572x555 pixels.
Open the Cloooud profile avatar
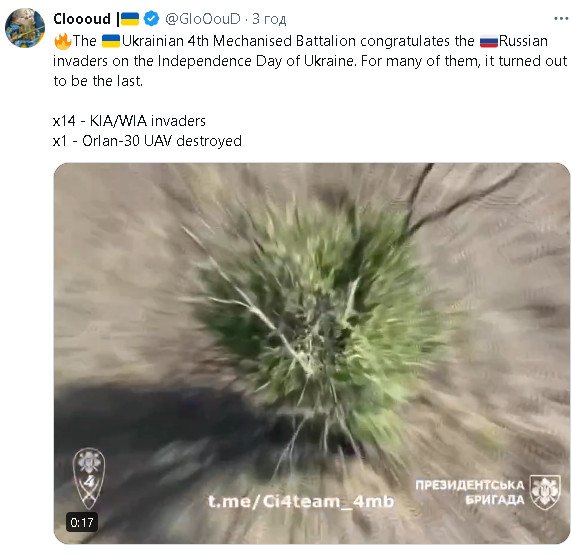(25, 28)
